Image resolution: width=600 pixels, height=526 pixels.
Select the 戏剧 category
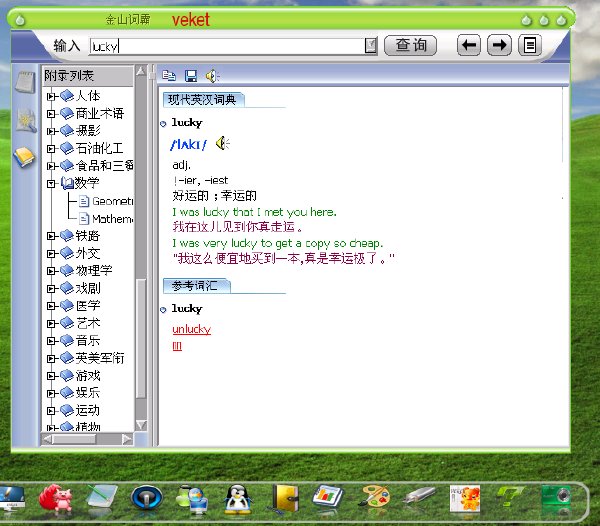[x=88, y=288]
